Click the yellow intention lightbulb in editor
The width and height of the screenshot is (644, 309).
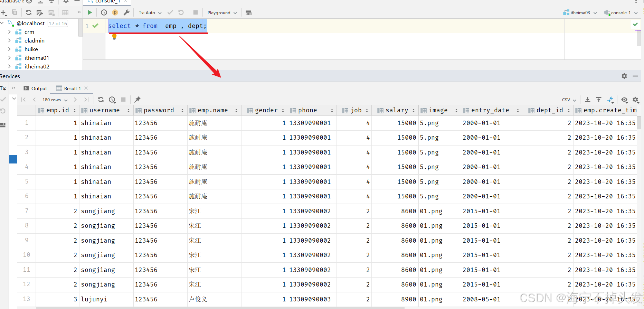[x=114, y=37]
